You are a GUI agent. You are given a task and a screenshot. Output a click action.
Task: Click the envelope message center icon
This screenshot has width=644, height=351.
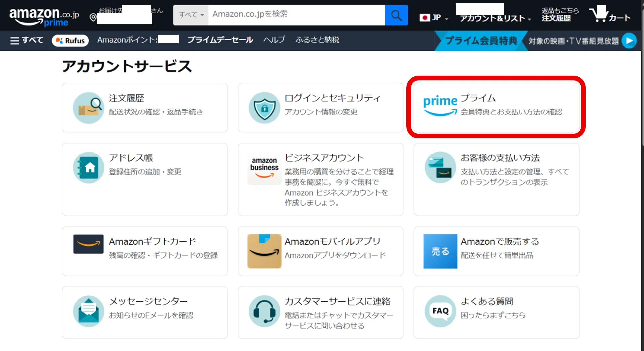(x=89, y=311)
